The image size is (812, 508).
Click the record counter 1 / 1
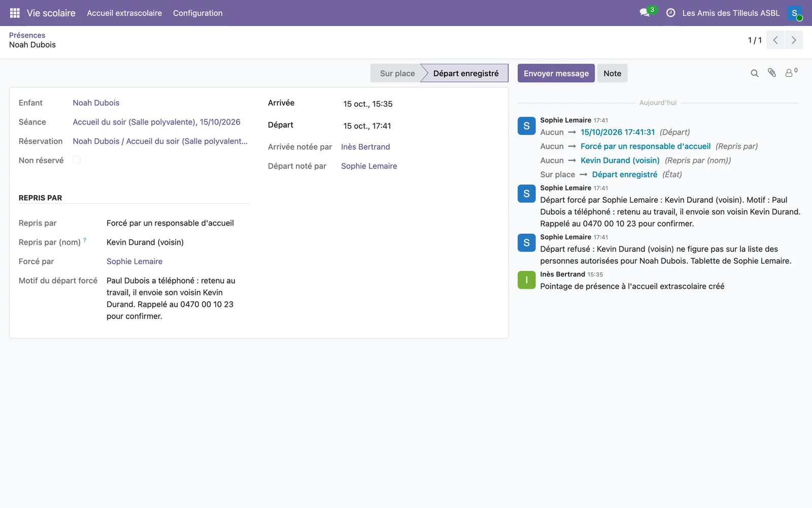[x=755, y=40]
